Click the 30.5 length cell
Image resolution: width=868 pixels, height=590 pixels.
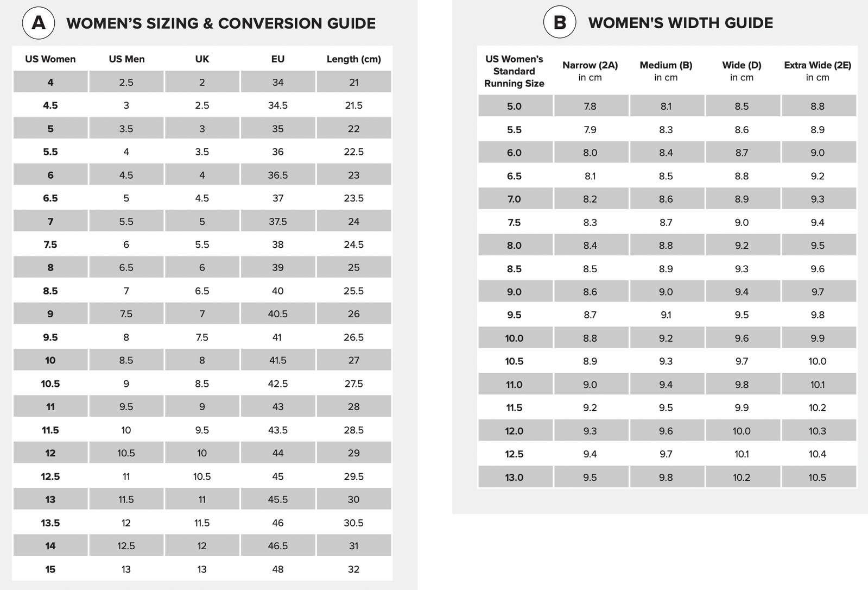pos(353,523)
